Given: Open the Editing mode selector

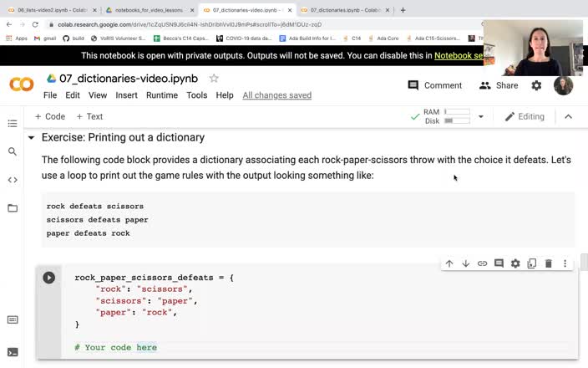Looking at the screenshot, I should click(525, 117).
